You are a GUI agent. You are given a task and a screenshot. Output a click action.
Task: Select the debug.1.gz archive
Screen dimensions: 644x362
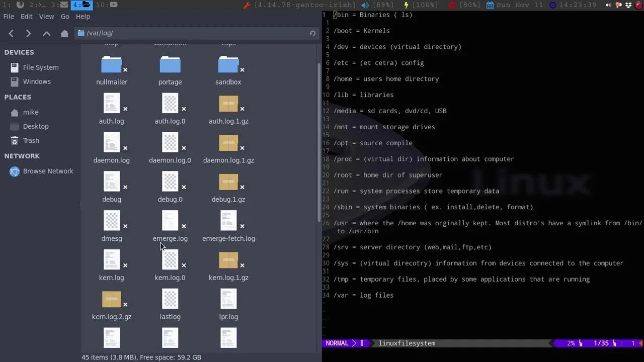[228, 188]
